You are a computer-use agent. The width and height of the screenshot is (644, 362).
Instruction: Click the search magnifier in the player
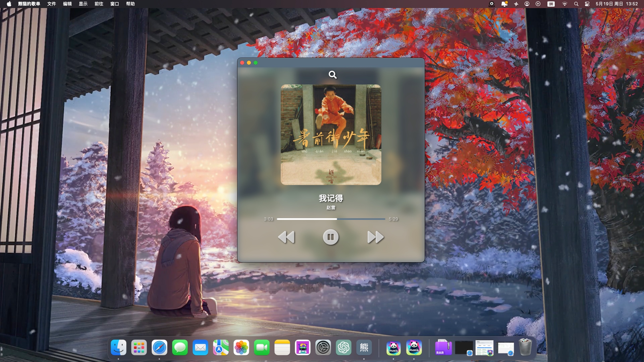point(332,75)
